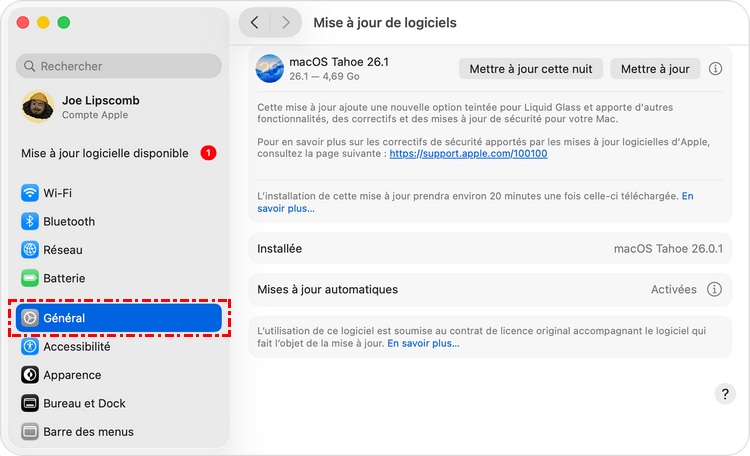Viewport: 750px width, 456px height.
Task: Go back with the left chevron
Action: pyautogui.click(x=255, y=22)
